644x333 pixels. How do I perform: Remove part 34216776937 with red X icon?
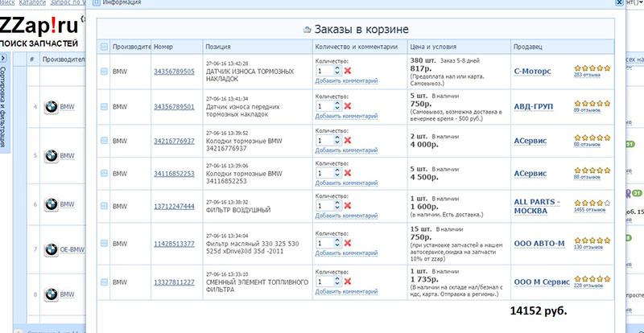tap(348, 141)
